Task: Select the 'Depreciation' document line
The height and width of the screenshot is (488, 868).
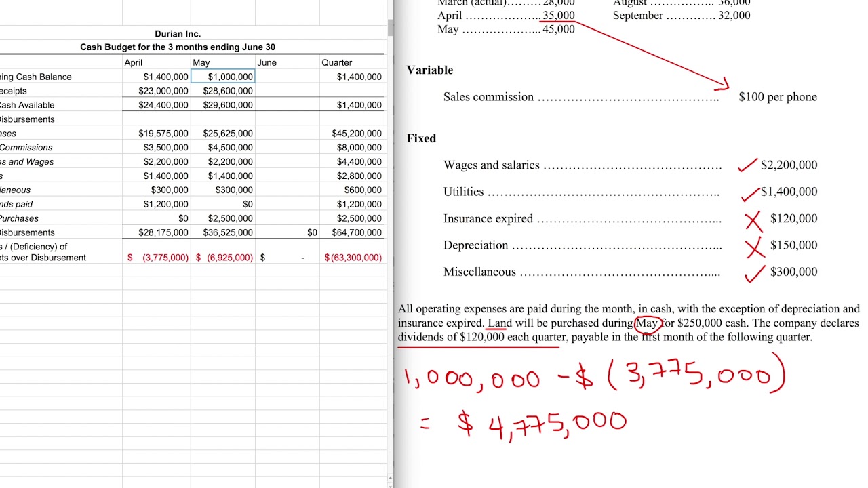Action: point(583,245)
